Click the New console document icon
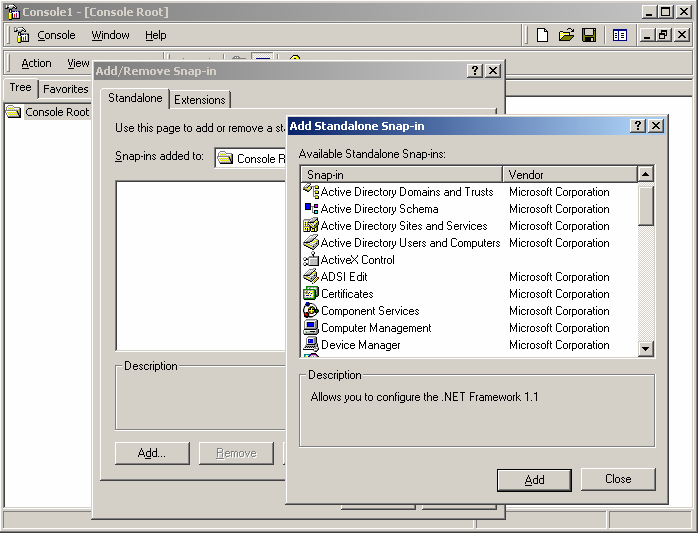This screenshot has height=533, width=698. [x=542, y=35]
